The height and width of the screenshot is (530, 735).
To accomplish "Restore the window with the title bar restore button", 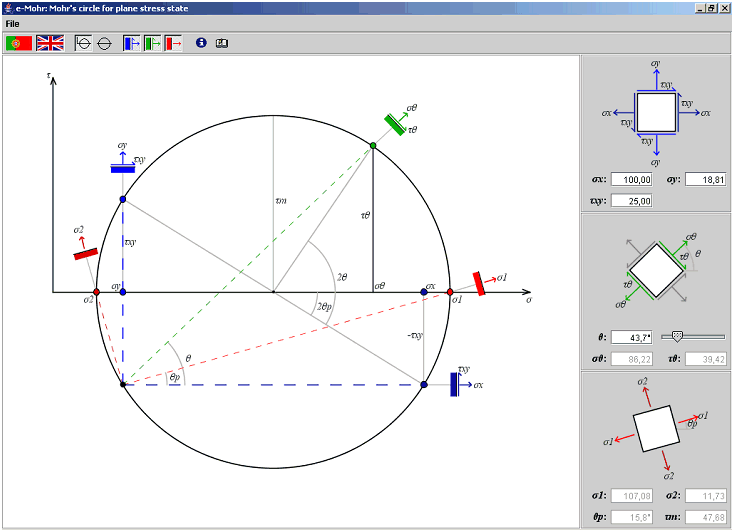I will tap(712, 8).
